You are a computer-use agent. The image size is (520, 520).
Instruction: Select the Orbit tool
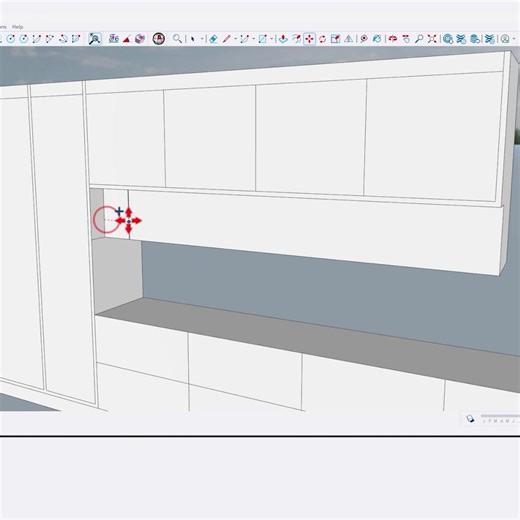pyautogui.click(x=393, y=39)
